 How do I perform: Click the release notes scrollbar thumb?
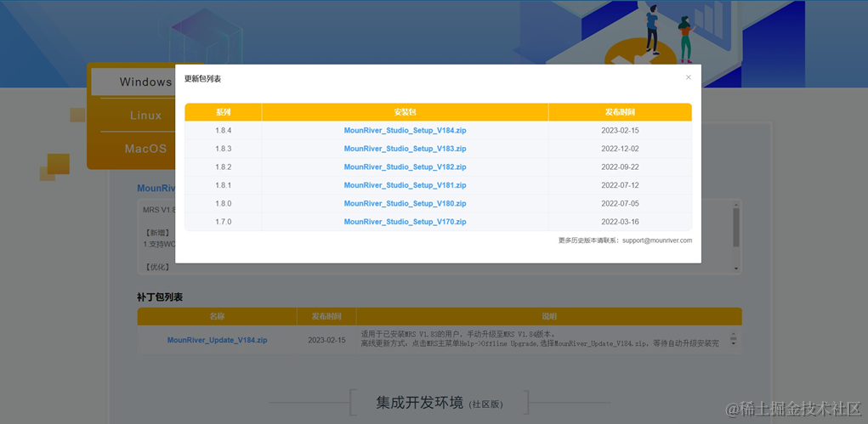coord(736,228)
